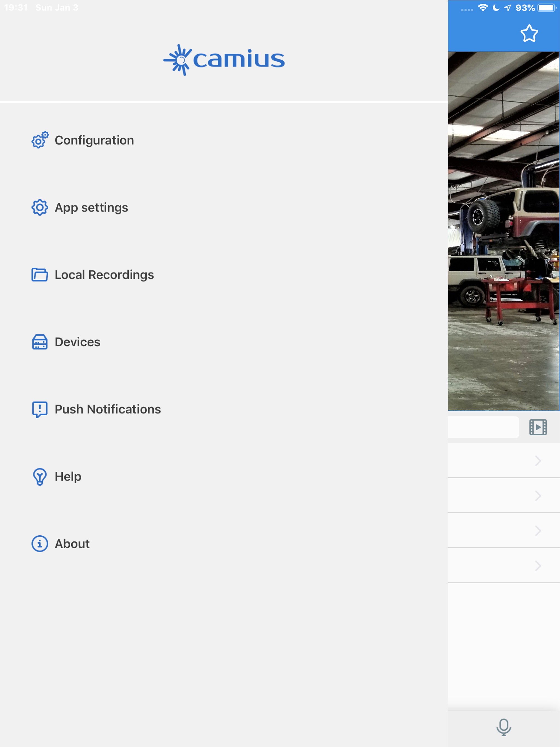Click the Local Recordings folder icon
This screenshot has height=747, width=560.
tap(40, 275)
